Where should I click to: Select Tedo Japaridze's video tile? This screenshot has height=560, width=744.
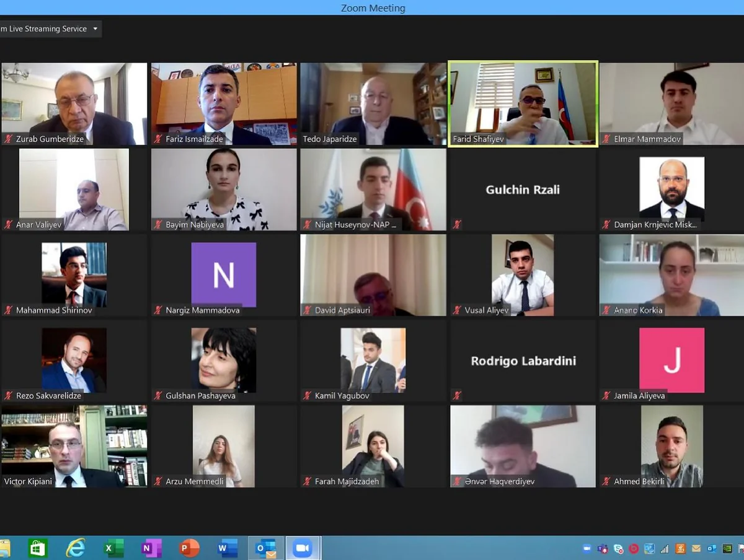pos(373,103)
